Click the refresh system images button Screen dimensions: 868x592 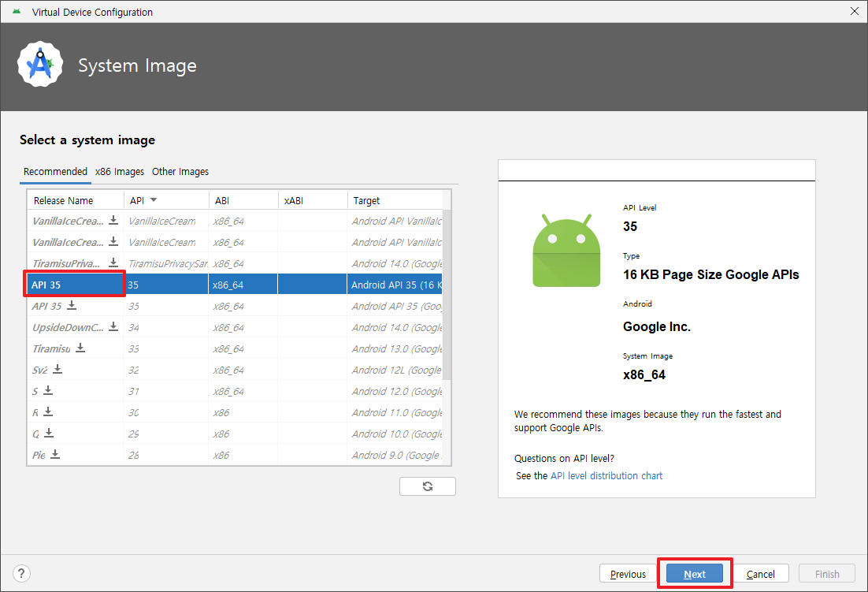[x=428, y=486]
